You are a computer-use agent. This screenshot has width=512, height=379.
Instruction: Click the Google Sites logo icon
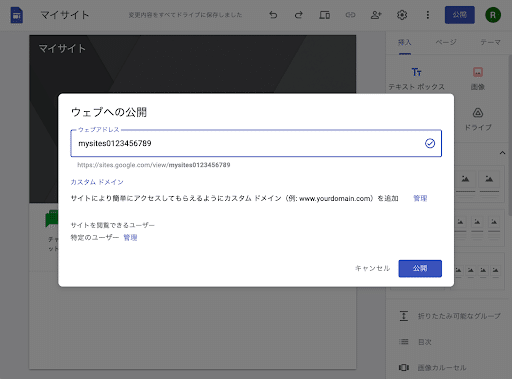[17, 15]
